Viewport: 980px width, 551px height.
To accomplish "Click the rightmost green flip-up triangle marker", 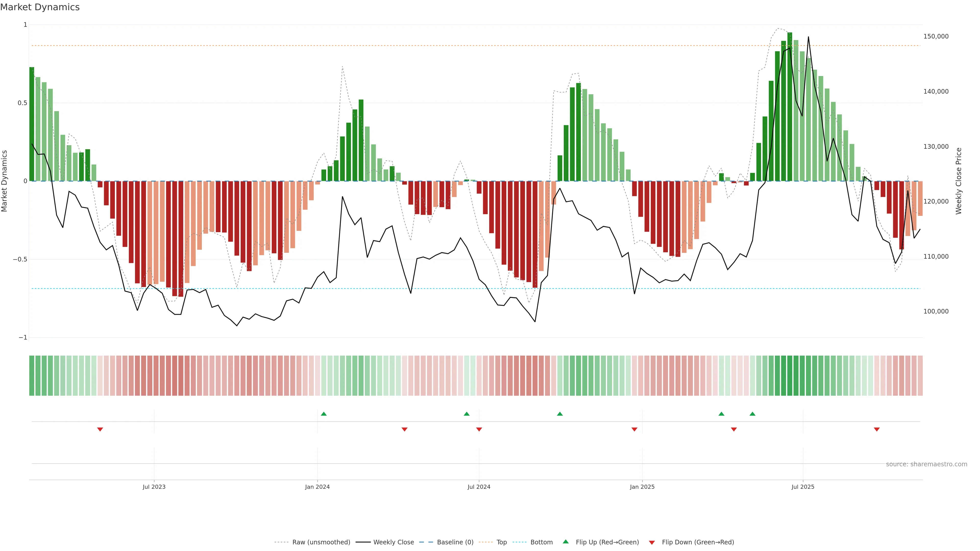I will [752, 414].
